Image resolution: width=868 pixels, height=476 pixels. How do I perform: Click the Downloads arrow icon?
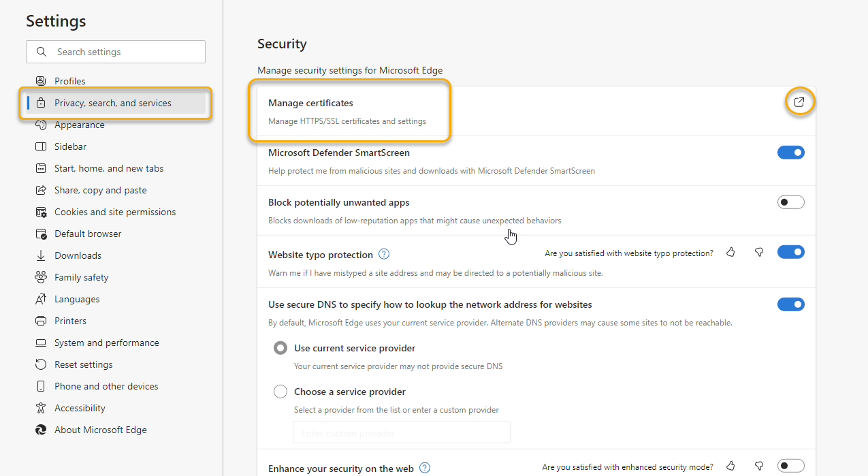tap(41, 255)
